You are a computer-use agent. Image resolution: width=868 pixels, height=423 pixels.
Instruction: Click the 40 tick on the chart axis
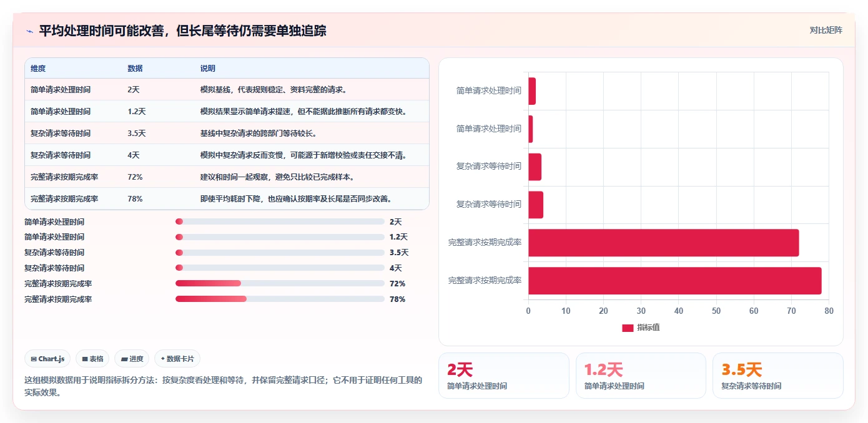point(679,311)
